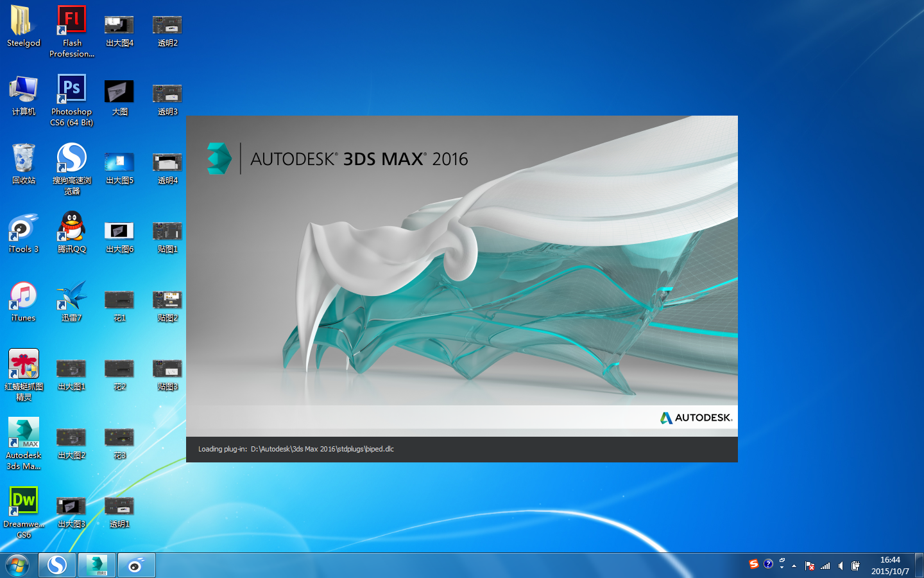Select the 出大图5 image file

point(119,168)
